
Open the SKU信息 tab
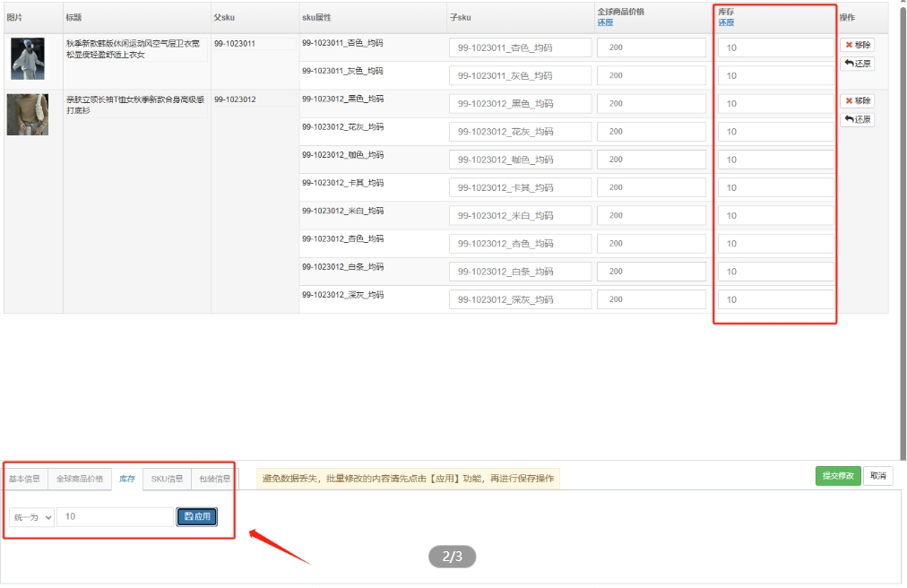168,479
